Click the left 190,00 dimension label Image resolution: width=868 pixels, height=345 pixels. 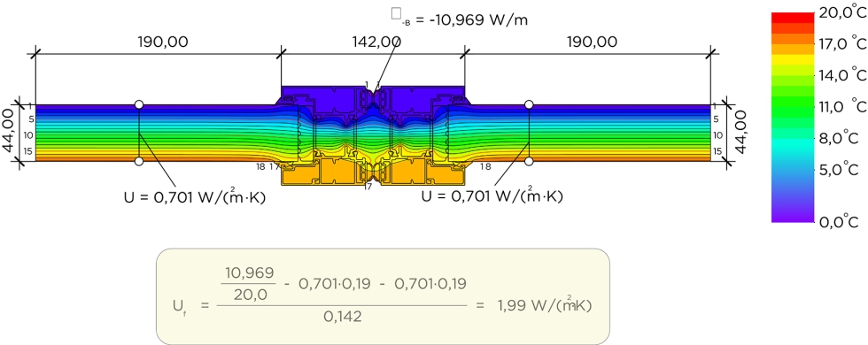163,42
